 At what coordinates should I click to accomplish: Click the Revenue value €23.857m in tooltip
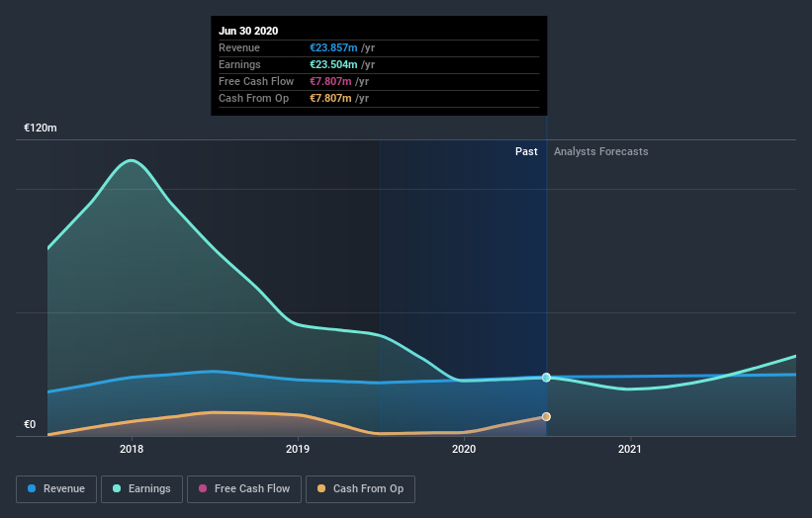[x=333, y=47]
